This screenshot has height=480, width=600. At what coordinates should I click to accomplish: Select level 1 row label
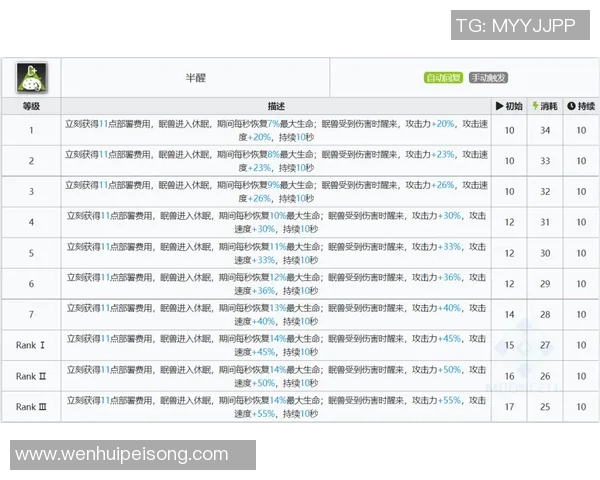[31, 130]
